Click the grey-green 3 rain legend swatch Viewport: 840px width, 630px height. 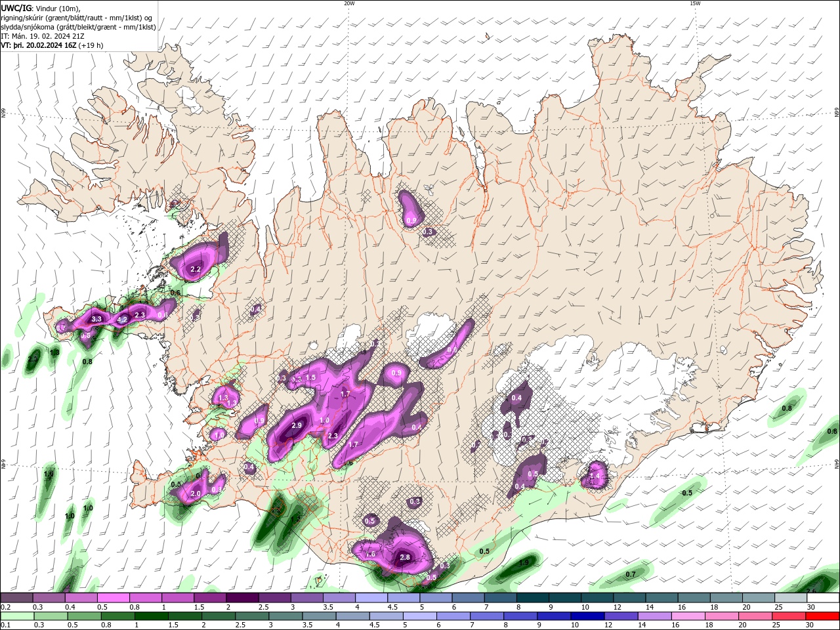coord(285,616)
